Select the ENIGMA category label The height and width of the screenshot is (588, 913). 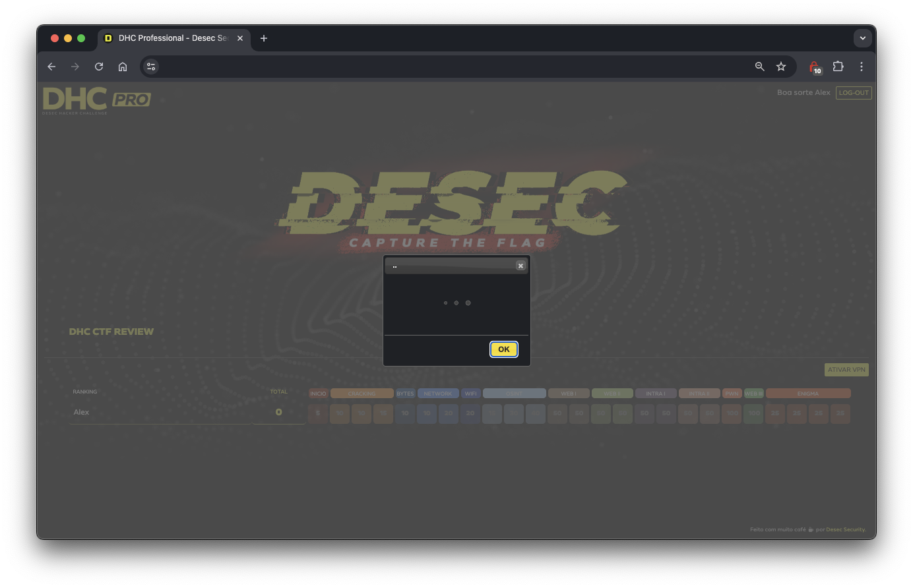(808, 394)
